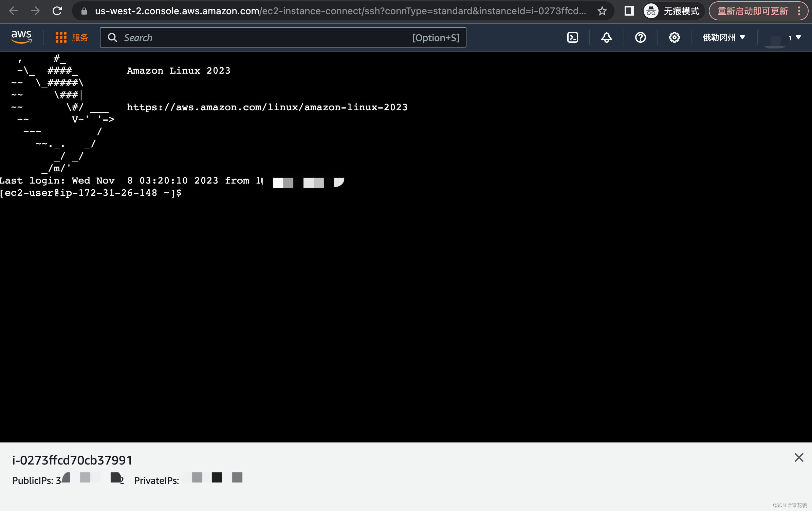Click the lock icon in address bar

tap(84, 11)
